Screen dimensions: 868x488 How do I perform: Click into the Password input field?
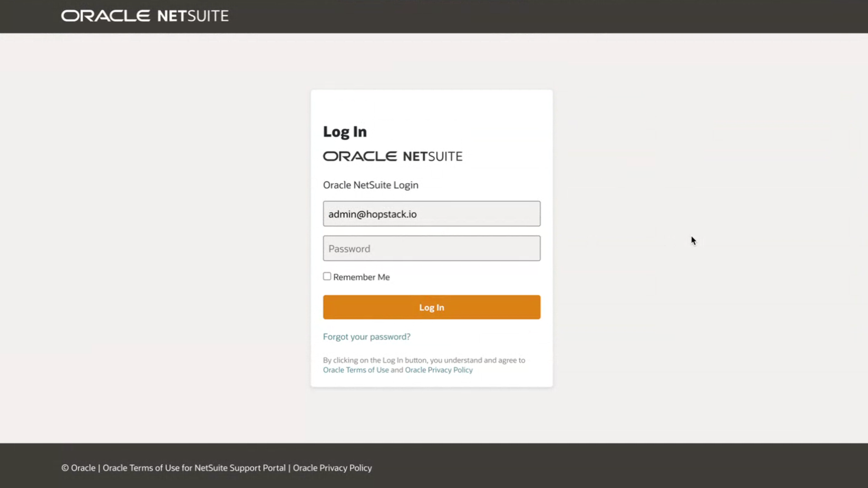coord(431,249)
